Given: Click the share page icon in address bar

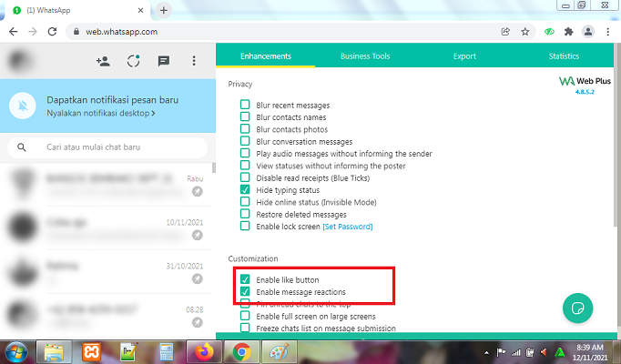Looking at the screenshot, I should [x=505, y=32].
